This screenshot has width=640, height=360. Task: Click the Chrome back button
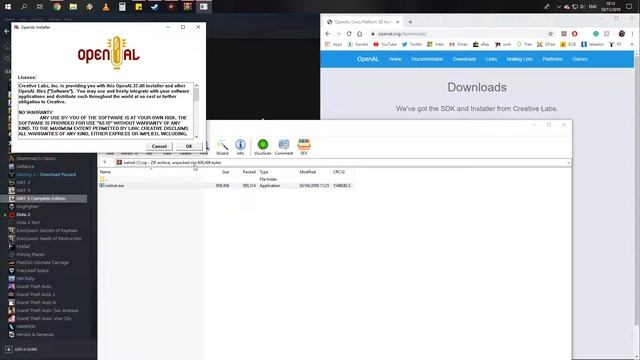(328, 33)
